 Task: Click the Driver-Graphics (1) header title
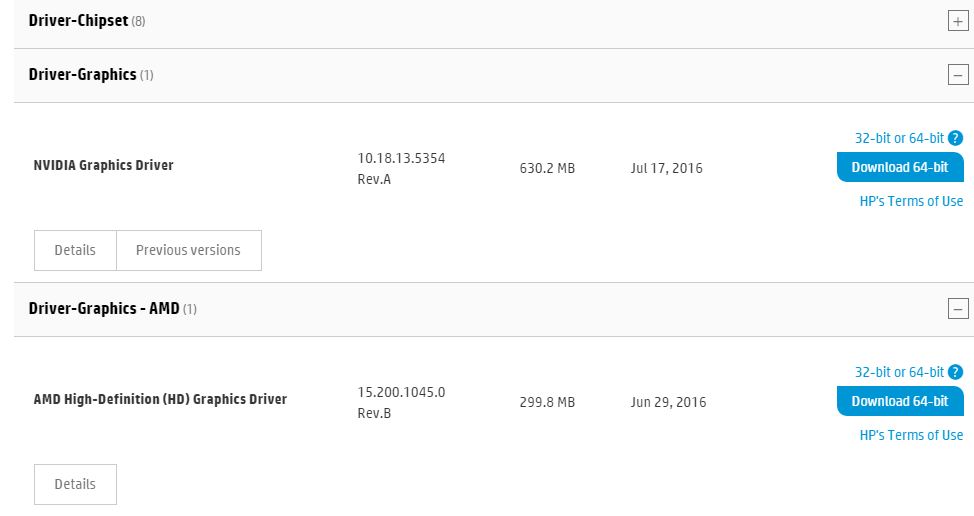click(82, 74)
